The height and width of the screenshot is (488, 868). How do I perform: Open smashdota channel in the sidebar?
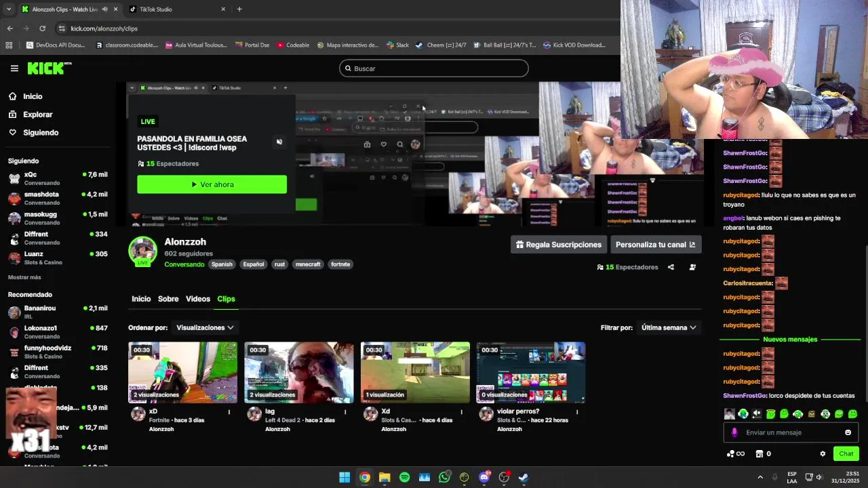click(58, 199)
